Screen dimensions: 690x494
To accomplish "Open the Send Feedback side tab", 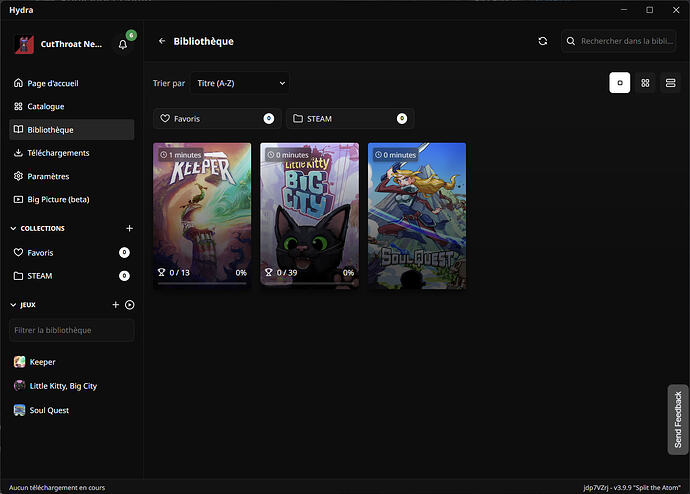I will (x=678, y=420).
